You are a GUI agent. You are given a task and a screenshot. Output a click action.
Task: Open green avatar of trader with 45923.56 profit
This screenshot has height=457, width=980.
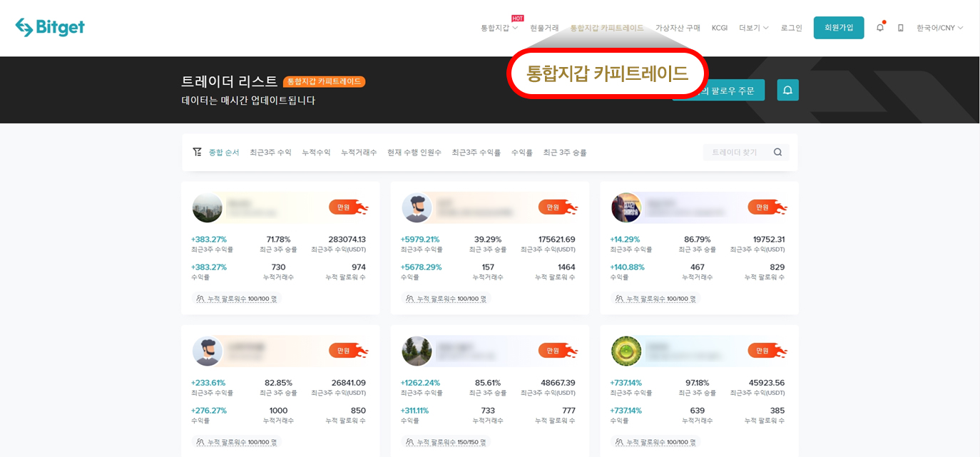pos(626,351)
